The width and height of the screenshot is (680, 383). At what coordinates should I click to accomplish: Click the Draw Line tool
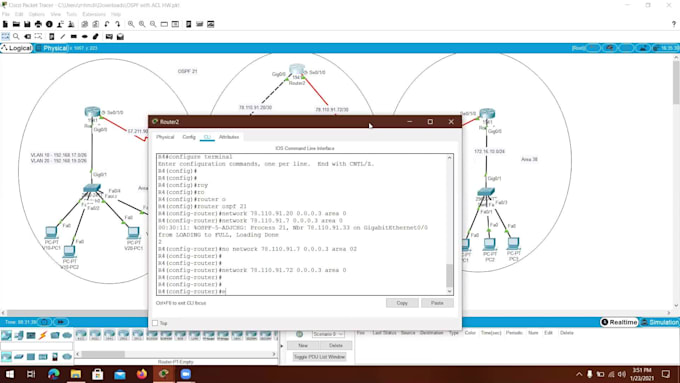pos(63,36)
